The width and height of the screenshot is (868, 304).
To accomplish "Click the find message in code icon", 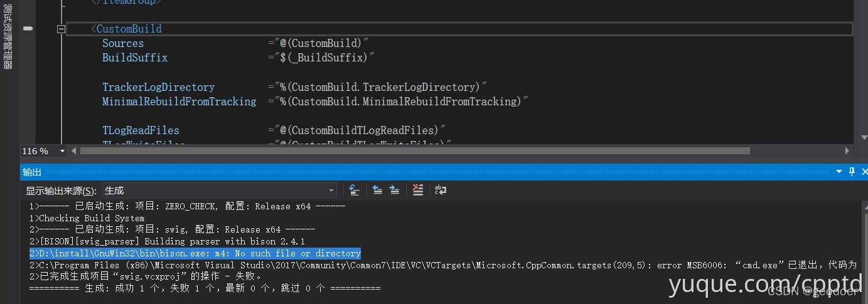I will click(x=354, y=190).
